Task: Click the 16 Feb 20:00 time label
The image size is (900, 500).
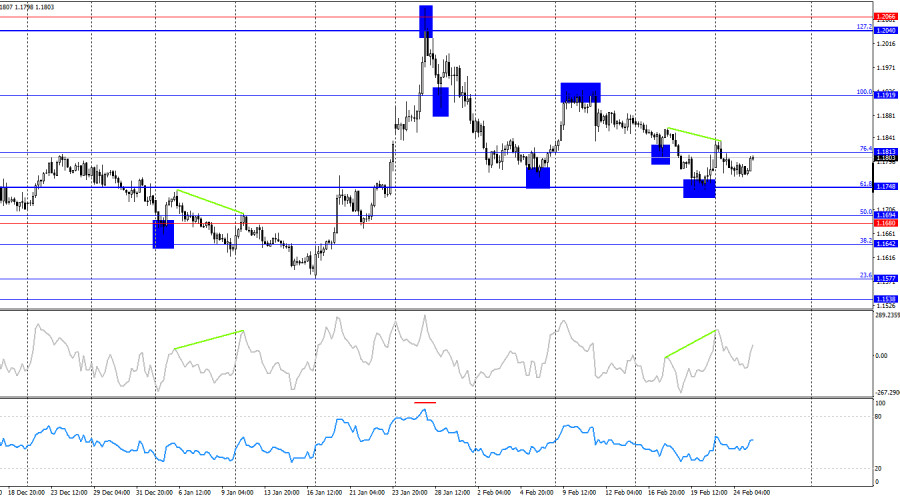Action: 666,493
